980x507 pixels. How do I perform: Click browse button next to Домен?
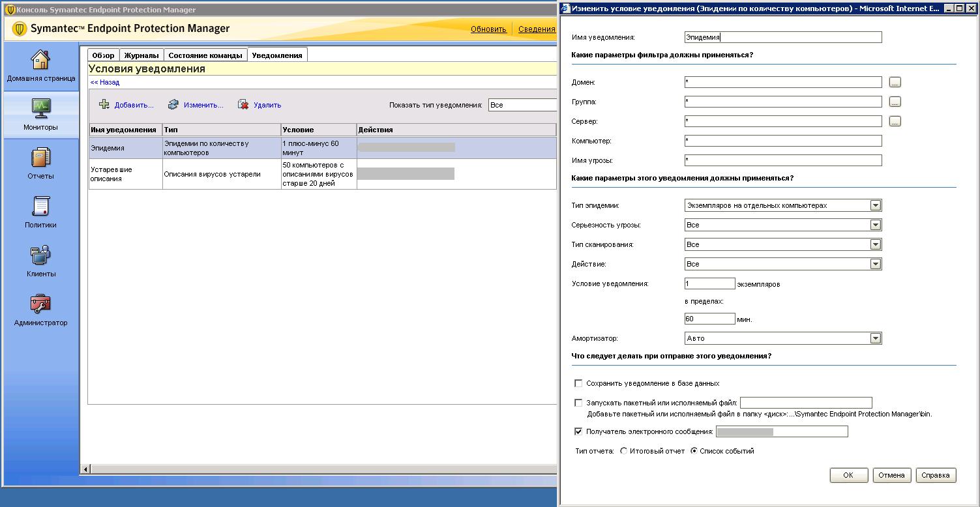click(x=895, y=83)
